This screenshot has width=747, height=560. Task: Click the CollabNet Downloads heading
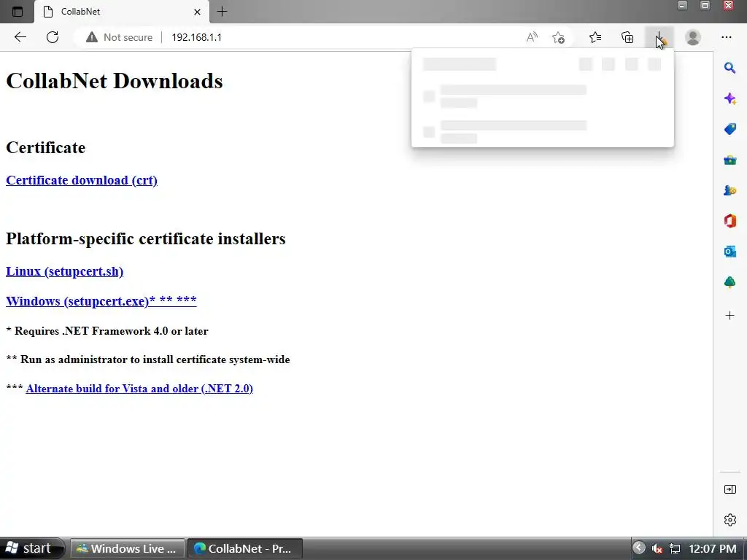(x=115, y=81)
